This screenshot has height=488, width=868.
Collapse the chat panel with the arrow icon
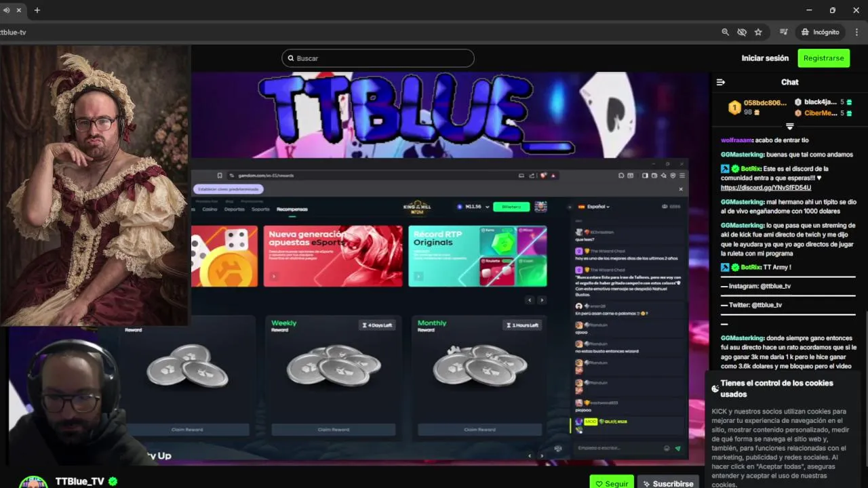[721, 82]
